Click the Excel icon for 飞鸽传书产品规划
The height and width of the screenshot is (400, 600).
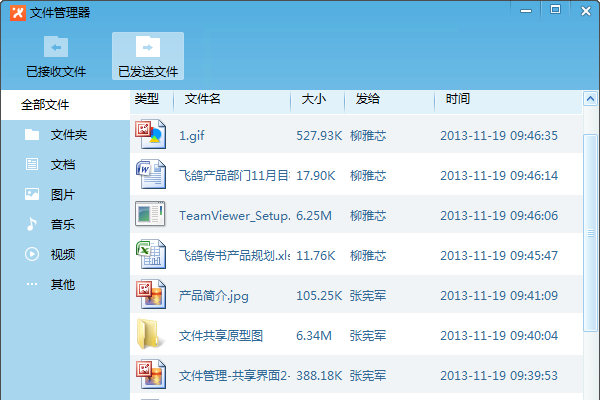pyautogui.click(x=151, y=254)
